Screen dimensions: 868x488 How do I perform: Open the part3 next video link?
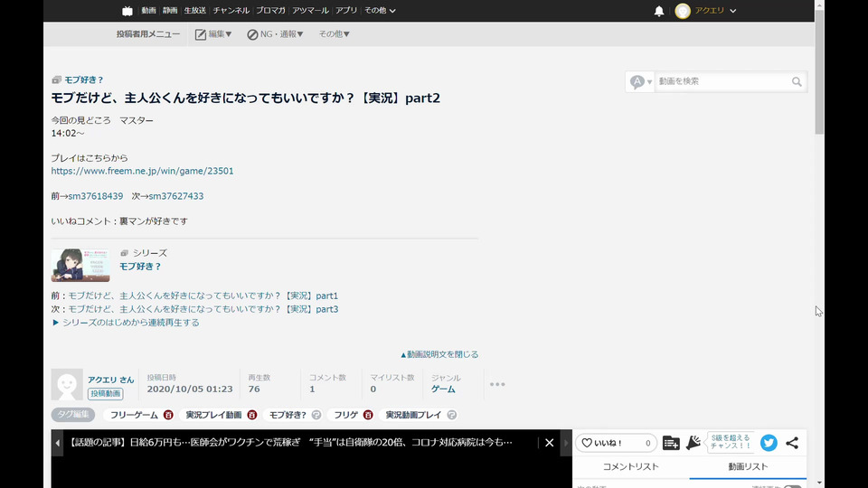pos(203,309)
